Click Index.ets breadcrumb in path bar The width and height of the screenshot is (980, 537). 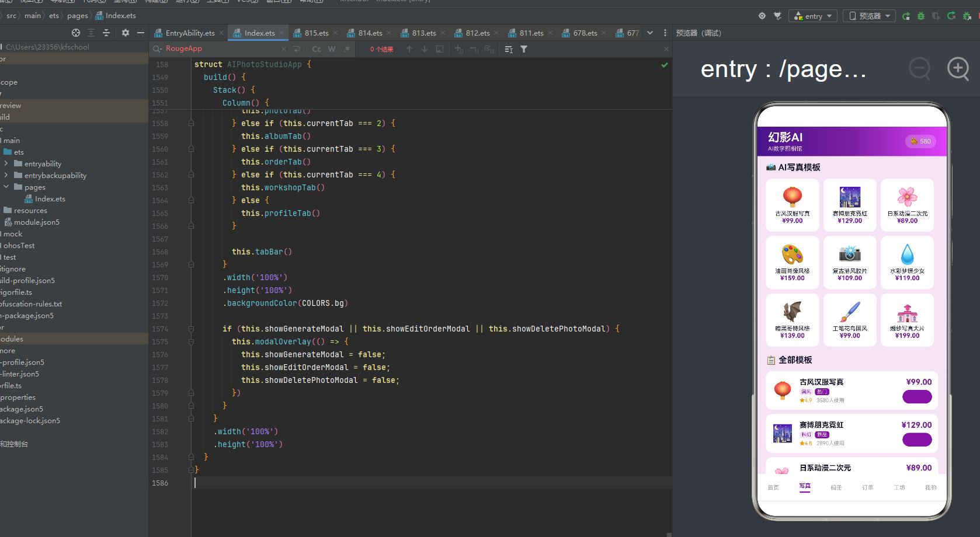tap(116, 16)
